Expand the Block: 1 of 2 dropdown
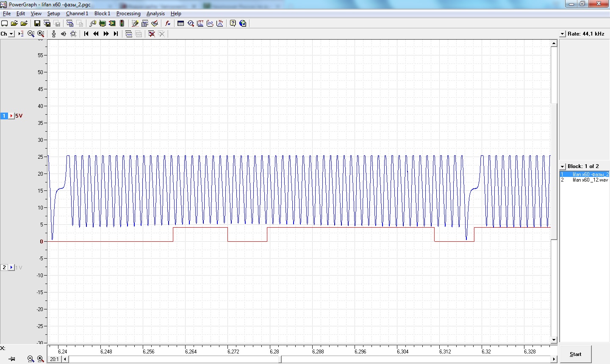Screen dimensions: 610x364 click(563, 166)
